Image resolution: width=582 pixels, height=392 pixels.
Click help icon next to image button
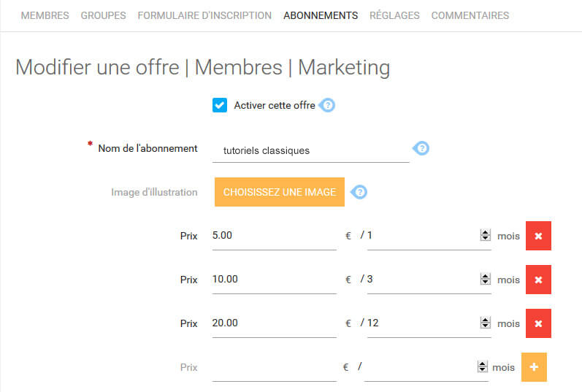click(359, 192)
